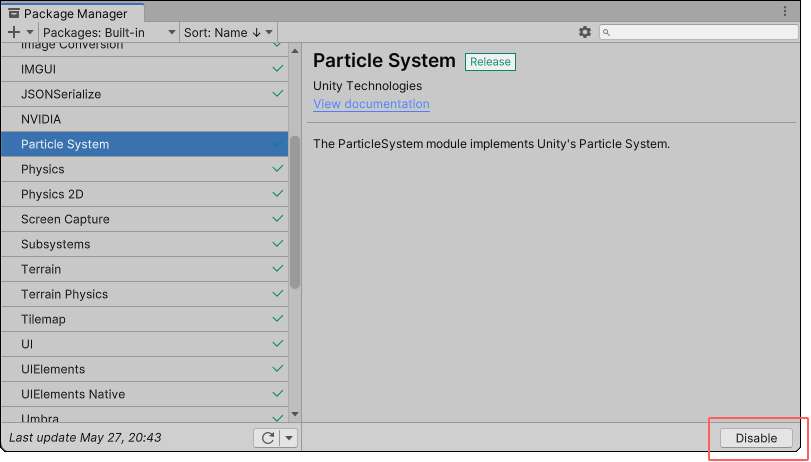Click the package list scrollbar thumb

pos(295,212)
